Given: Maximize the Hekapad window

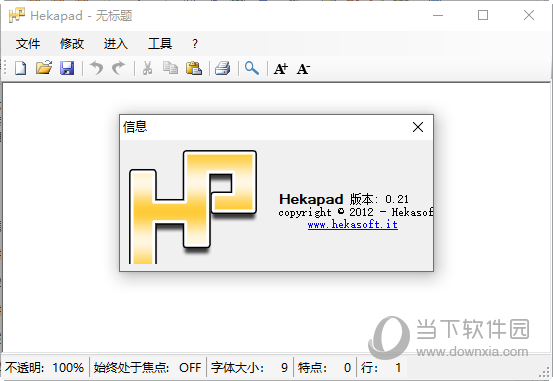Looking at the screenshot, I should point(483,15).
